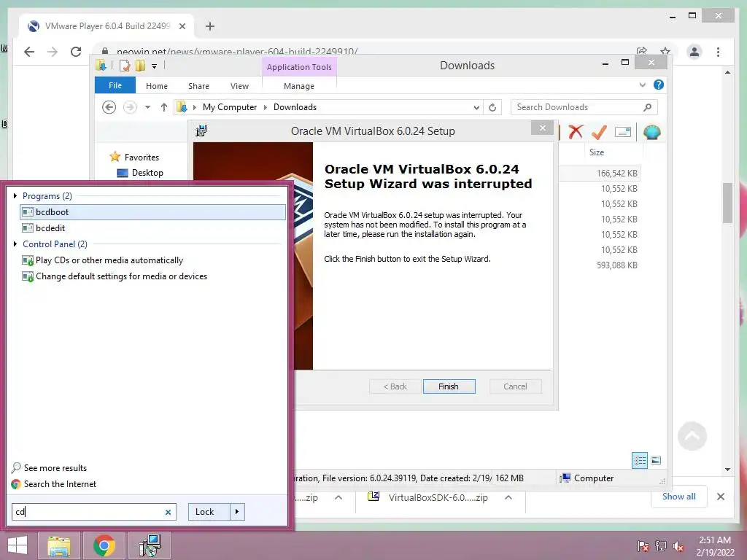The width and height of the screenshot is (747, 560).
Task: Open the Manage ribbon tab
Action: pos(299,86)
